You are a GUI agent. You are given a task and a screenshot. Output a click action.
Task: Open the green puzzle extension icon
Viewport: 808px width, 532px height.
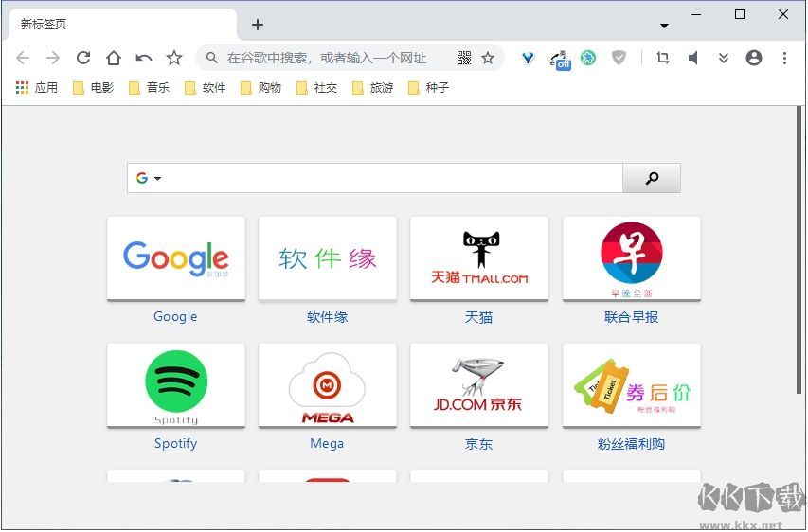click(x=588, y=58)
